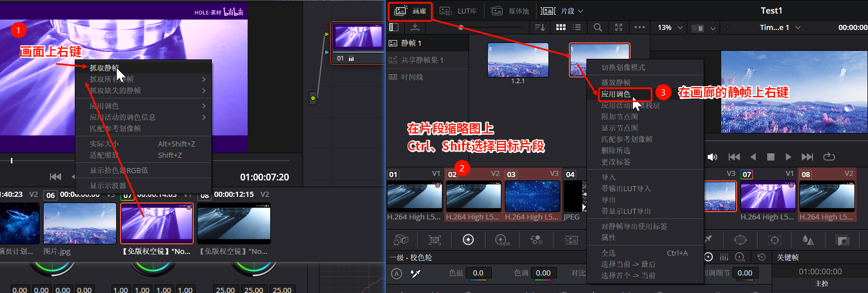Open the 媒体池 media pool panel
The height and width of the screenshot is (293, 868).
click(510, 11)
